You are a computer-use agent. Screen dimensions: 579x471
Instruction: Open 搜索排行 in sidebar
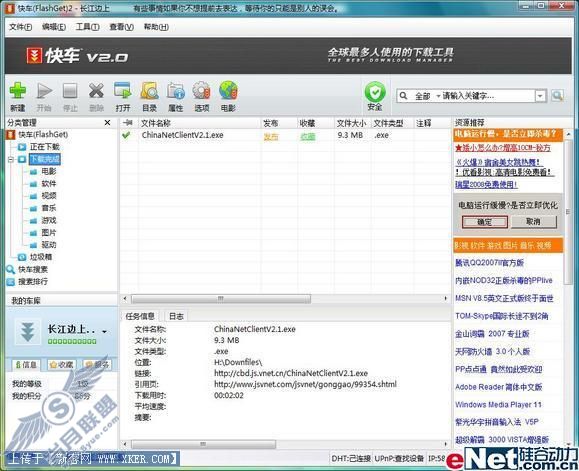[33, 282]
